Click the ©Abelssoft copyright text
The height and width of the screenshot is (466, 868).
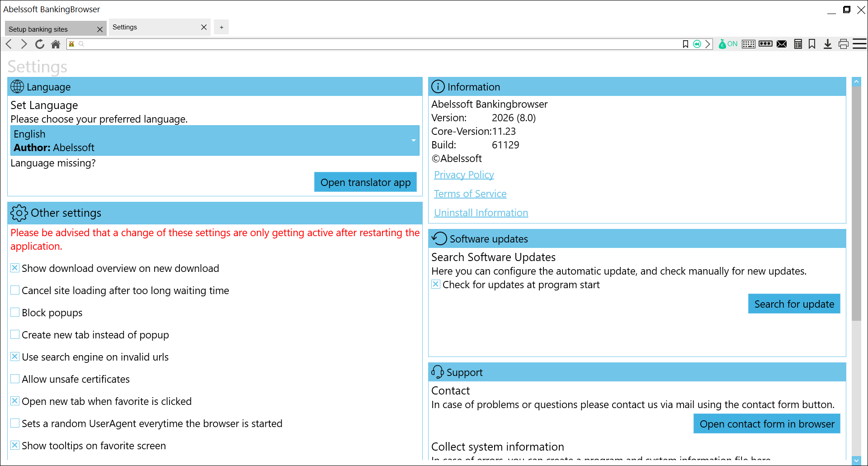click(x=457, y=158)
